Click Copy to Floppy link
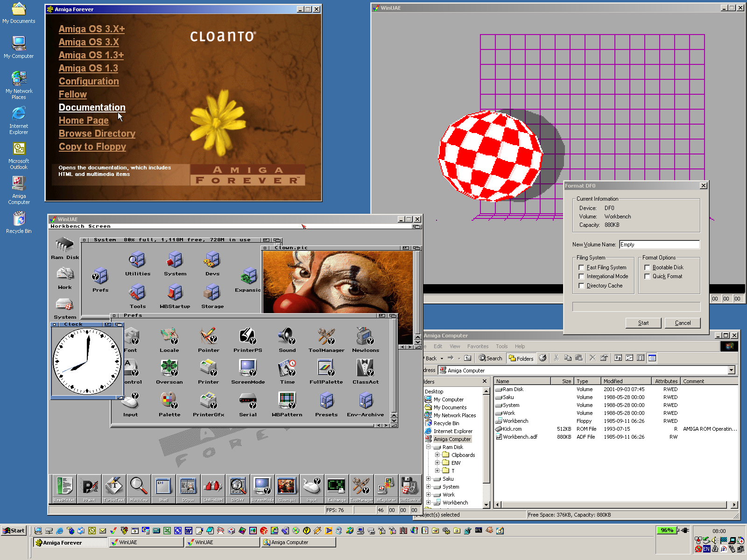 tap(92, 147)
